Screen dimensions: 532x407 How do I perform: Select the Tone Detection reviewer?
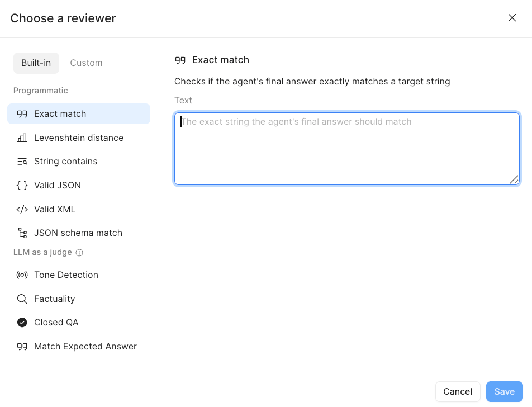coord(66,275)
